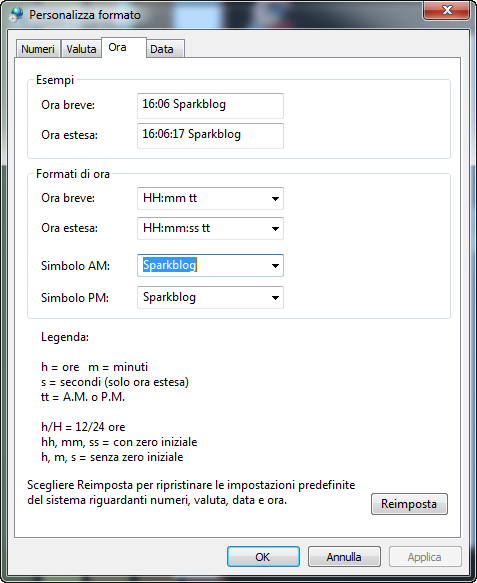Image resolution: width=477 pixels, height=583 pixels.
Task: Switch to the Numeri tab
Action: click(38, 49)
